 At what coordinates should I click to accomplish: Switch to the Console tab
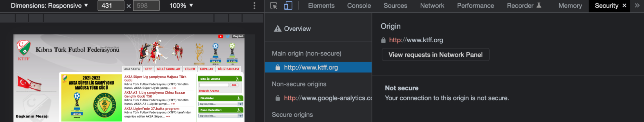click(359, 5)
